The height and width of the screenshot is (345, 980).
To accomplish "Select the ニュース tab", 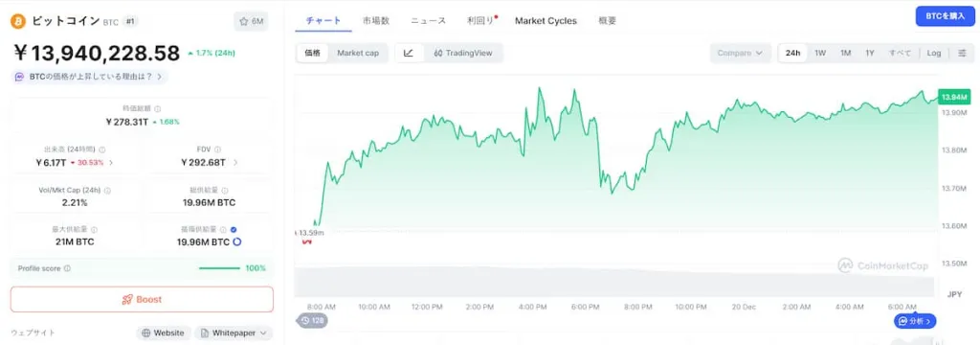I will pos(428,21).
